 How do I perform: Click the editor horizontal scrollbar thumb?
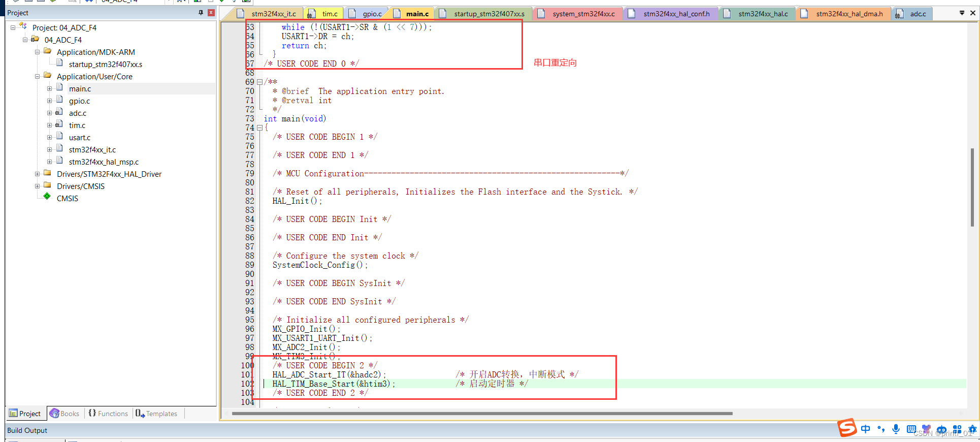point(482,414)
